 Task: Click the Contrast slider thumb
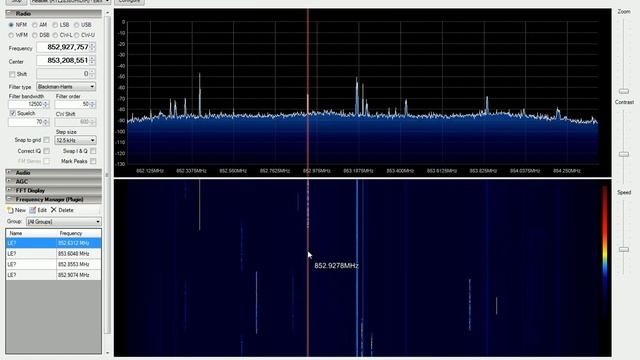tap(624, 154)
